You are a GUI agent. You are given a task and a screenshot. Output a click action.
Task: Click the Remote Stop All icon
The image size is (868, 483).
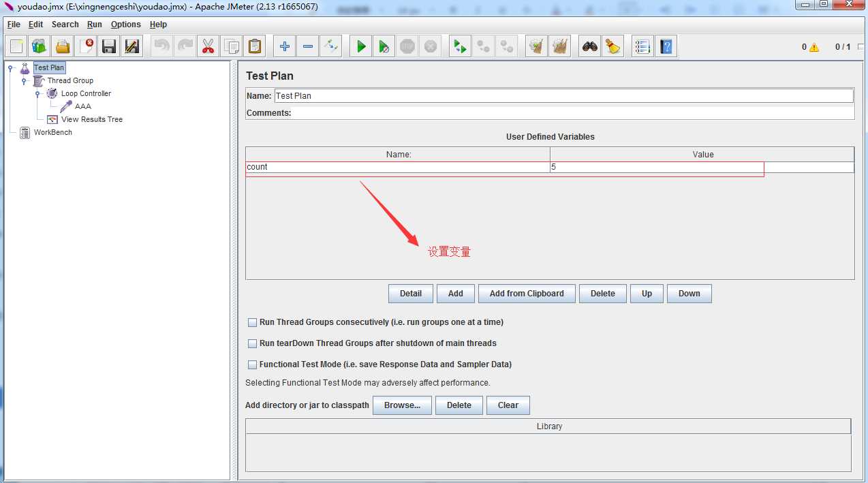point(484,46)
